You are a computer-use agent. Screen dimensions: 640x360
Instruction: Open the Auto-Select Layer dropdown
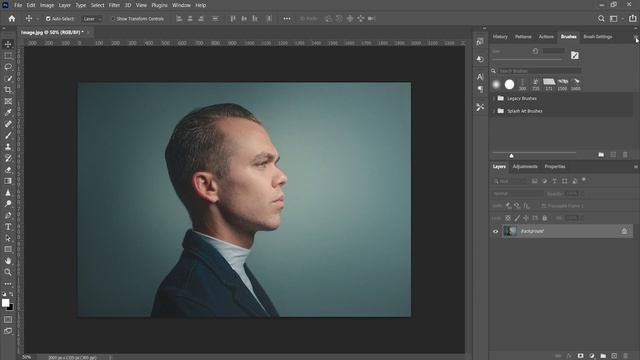[x=92, y=19]
